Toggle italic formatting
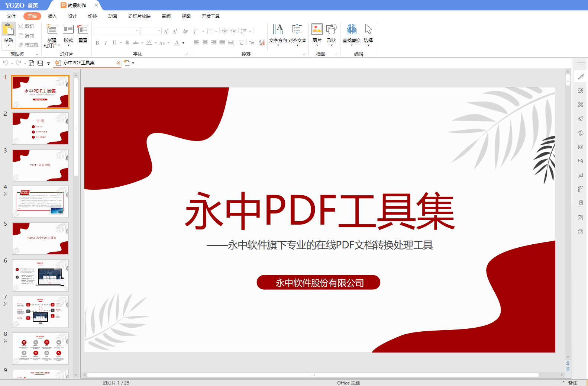 point(106,43)
